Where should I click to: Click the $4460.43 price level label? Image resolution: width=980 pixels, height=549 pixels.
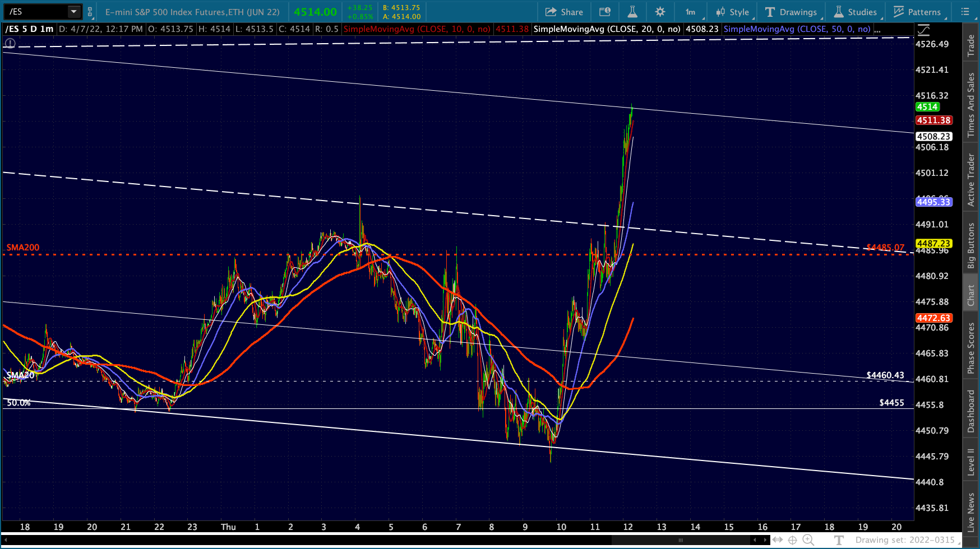tap(885, 375)
